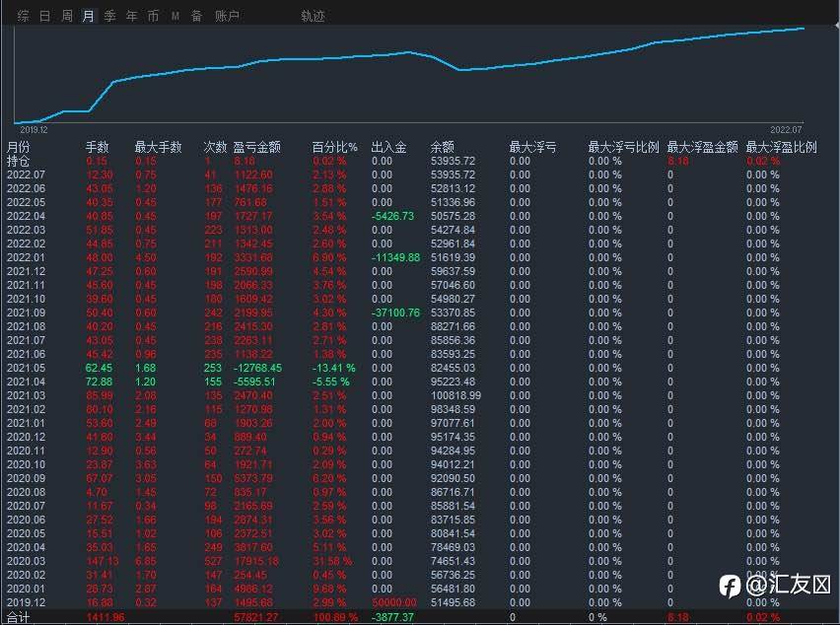Open the 年 yearly tab
This screenshot has height=625, width=840.
coord(132,16)
